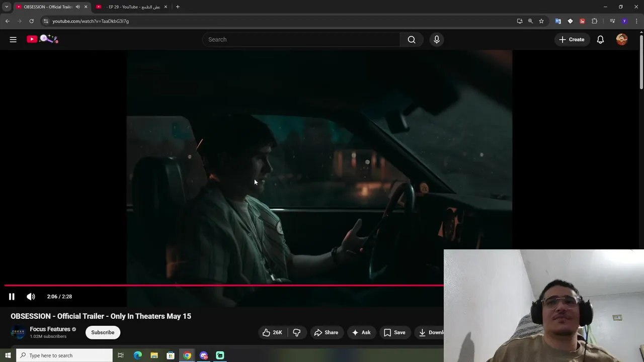The image size is (644, 362).
Task: Open the Create menu
Action: [x=572, y=39]
